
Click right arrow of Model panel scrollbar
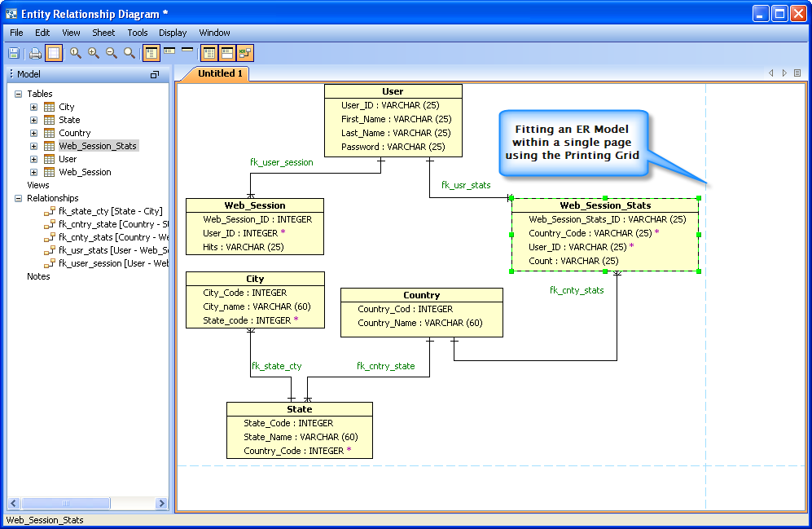click(x=161, y=503)
